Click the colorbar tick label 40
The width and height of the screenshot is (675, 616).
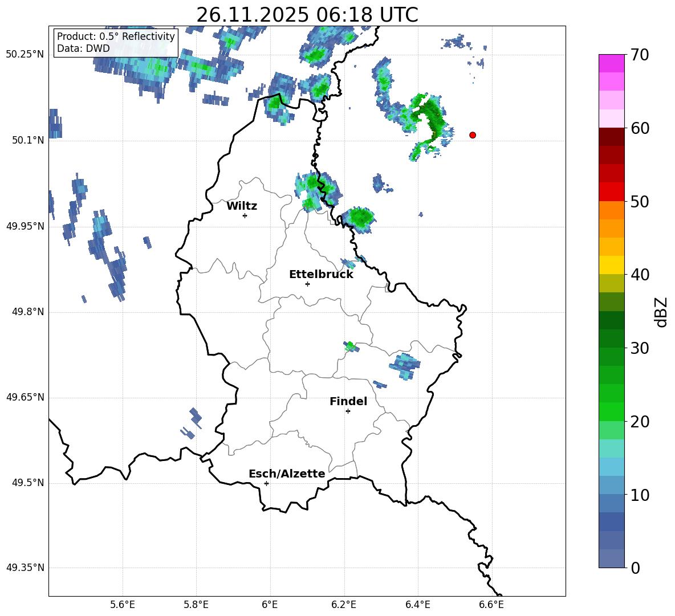pyautogui.click(x=640, y=275)
